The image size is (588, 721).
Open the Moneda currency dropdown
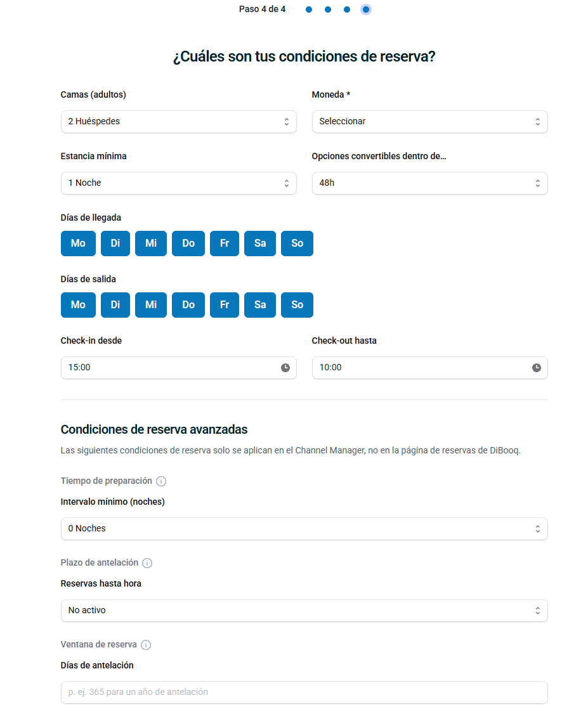tap(429, 121)
